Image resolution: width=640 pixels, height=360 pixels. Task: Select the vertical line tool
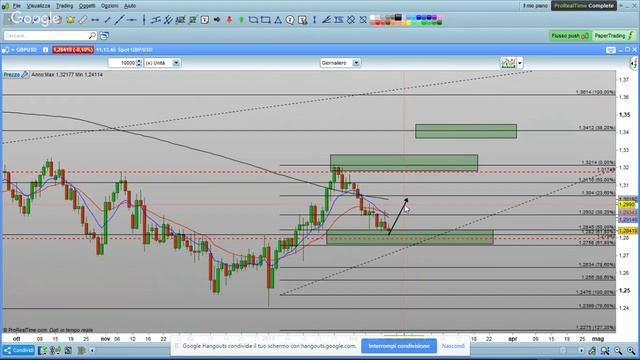[144, 20]
